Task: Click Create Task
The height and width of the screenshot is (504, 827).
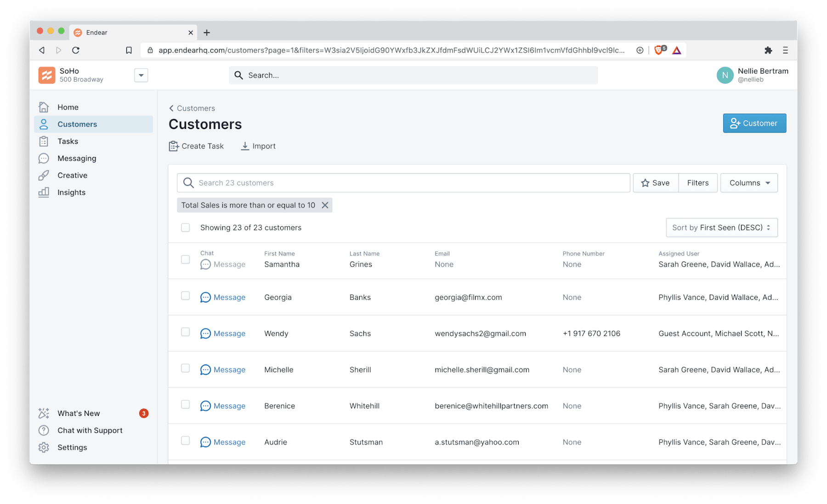Action: click(196, 146)
